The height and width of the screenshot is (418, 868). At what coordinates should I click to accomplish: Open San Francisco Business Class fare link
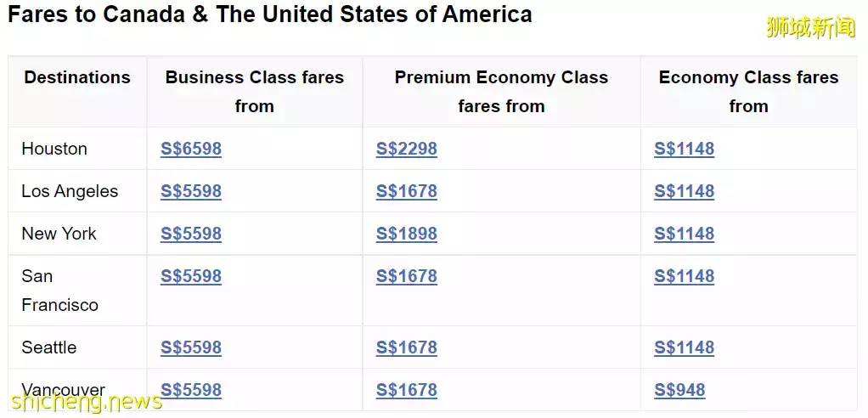pos(191,276)
